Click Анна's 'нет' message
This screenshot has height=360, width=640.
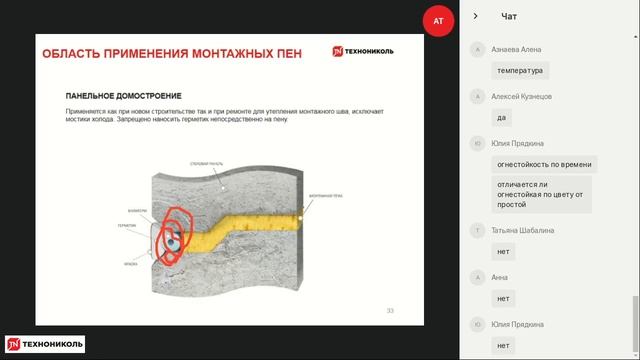(x=503, y=298)
